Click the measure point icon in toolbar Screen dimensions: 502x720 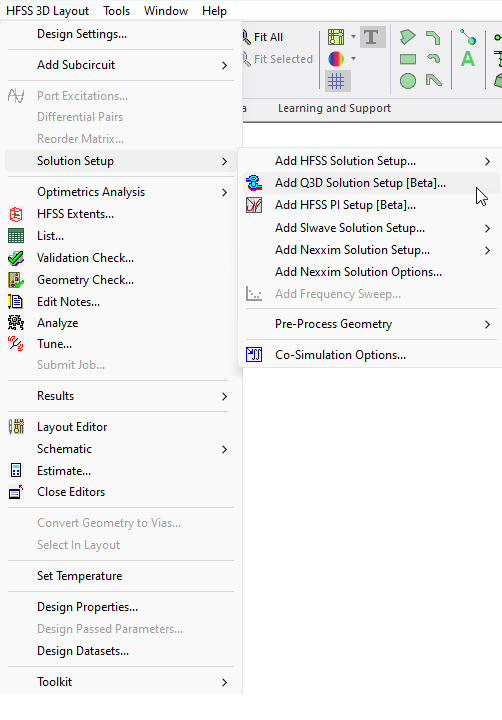pos(468,37)
